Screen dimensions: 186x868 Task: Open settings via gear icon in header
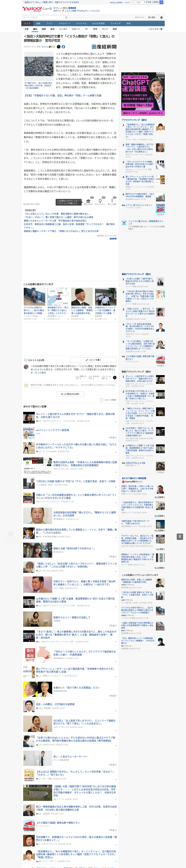pyautogui.click(x=161, y=18)
